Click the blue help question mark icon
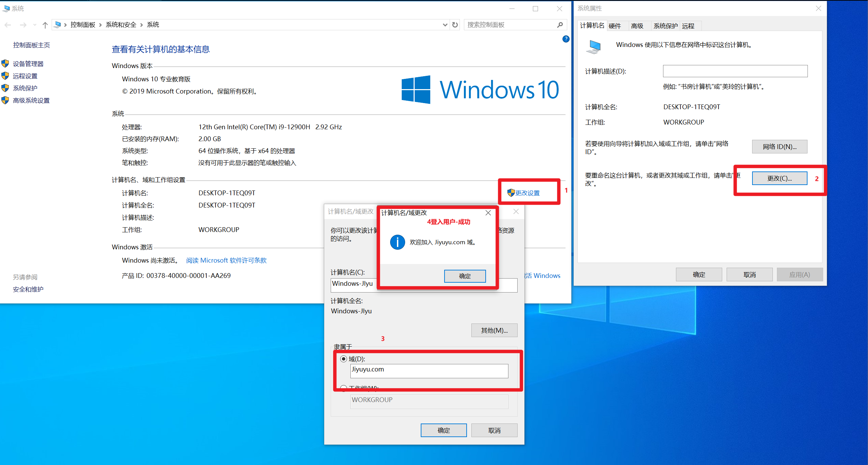This screenshot has height=465, width=868. tap(566, 39)
